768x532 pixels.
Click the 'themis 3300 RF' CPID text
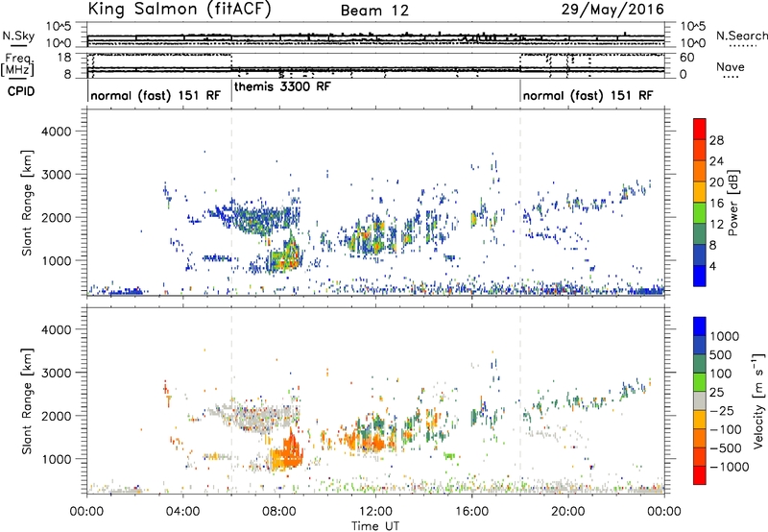282,86
